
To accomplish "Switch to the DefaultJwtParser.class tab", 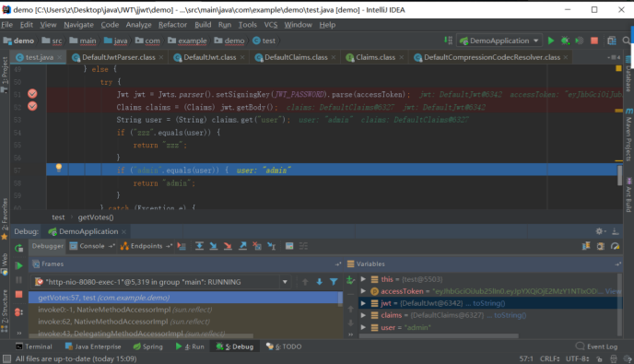I will (x=119, y=57).
